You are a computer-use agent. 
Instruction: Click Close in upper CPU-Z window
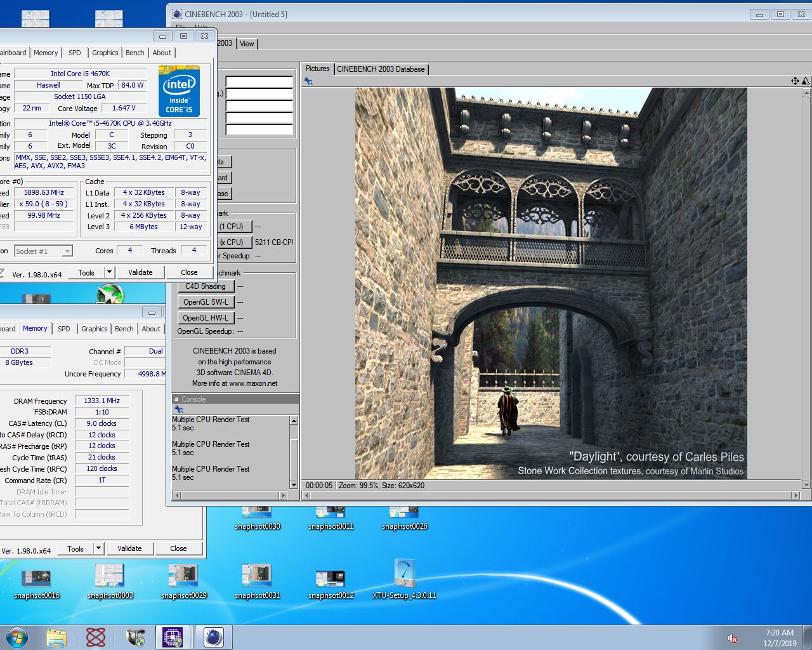189,272
